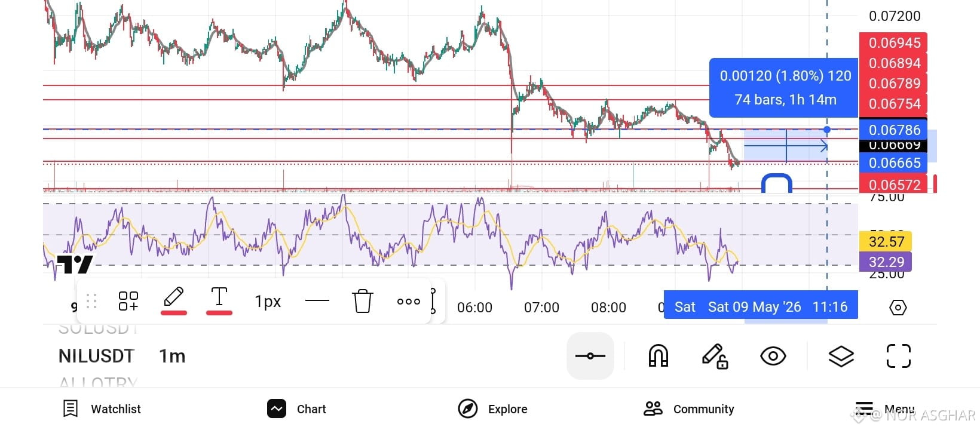Click the blue endpoint handle of measurement
Screen dimensions: 980x430
point(827,130)
